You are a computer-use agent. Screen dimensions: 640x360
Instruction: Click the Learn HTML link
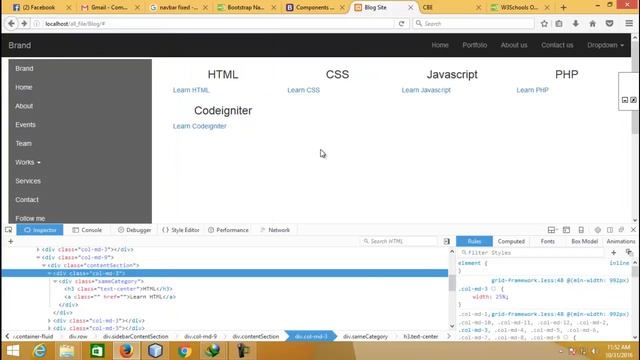191,90
